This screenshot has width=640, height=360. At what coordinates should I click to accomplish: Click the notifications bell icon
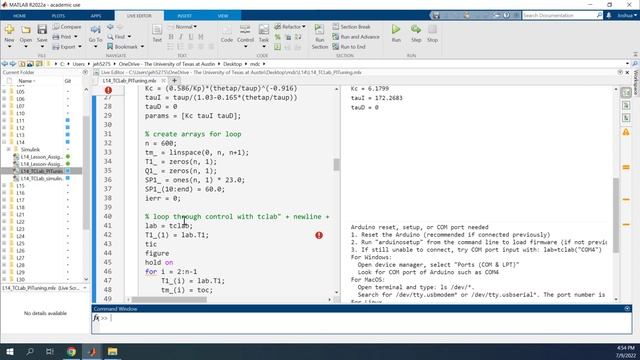click(x=609, y=15)
